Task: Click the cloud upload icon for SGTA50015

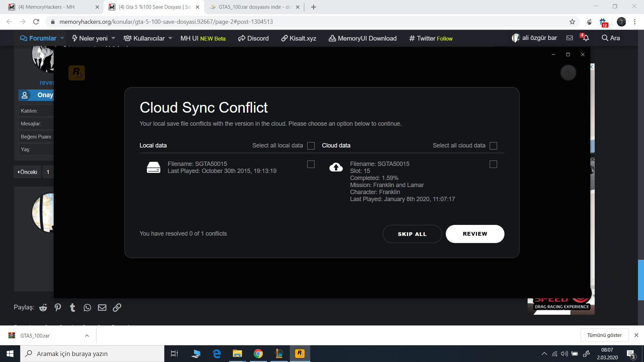Action: tap(336, 167)
